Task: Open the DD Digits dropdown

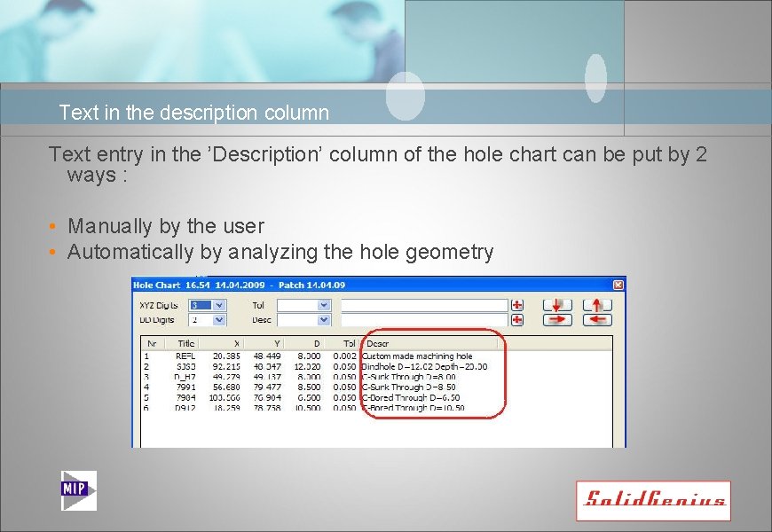Action: click(219, 320)
